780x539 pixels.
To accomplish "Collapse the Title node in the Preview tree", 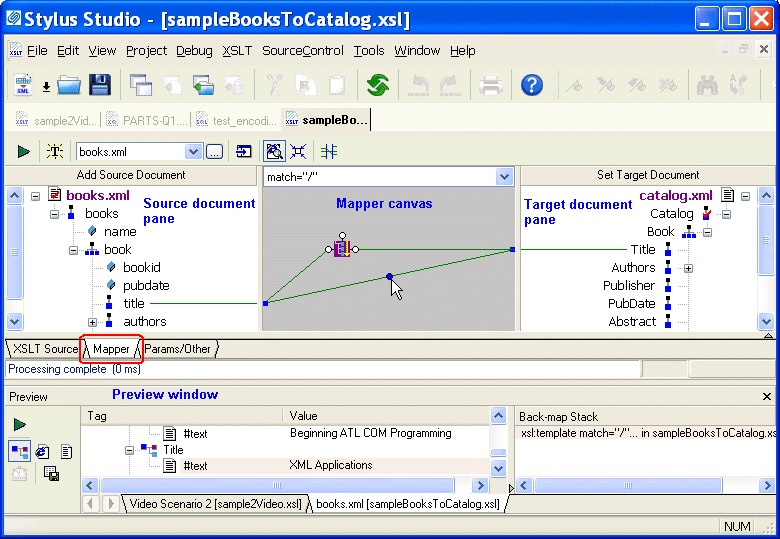I will pos(129,450).
